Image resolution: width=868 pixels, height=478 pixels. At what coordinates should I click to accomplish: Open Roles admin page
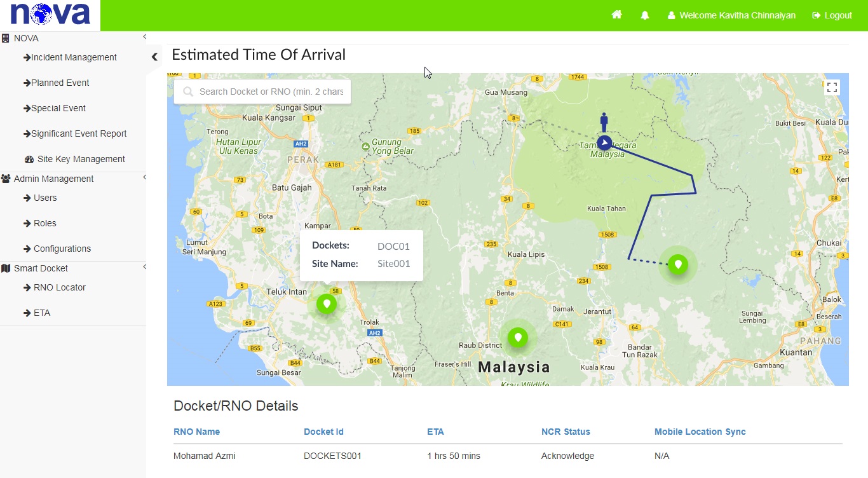[40, 223]
